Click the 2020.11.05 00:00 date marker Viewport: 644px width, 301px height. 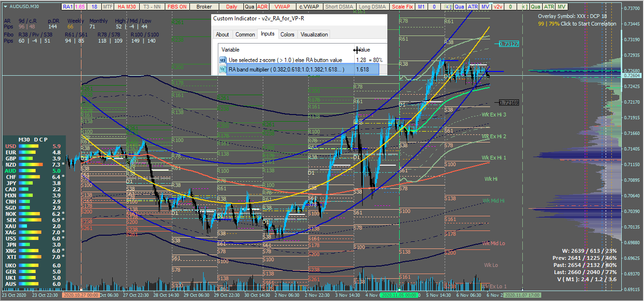400,294
